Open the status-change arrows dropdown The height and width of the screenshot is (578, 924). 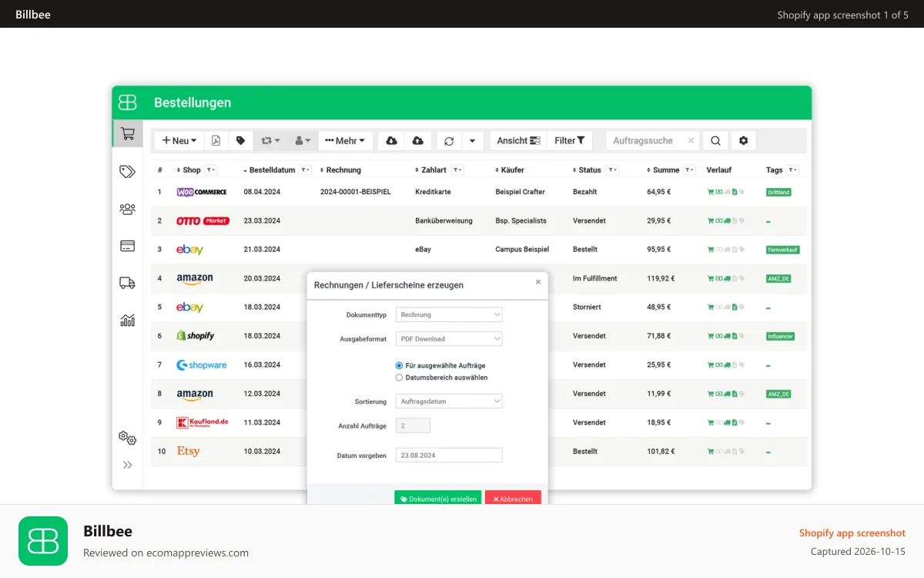pos(271,140)
